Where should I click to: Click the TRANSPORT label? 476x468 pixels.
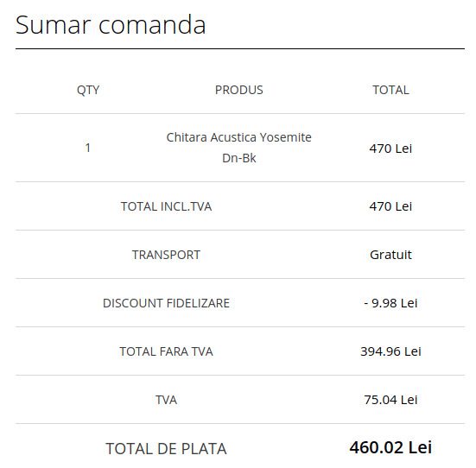tap(166, 255)
